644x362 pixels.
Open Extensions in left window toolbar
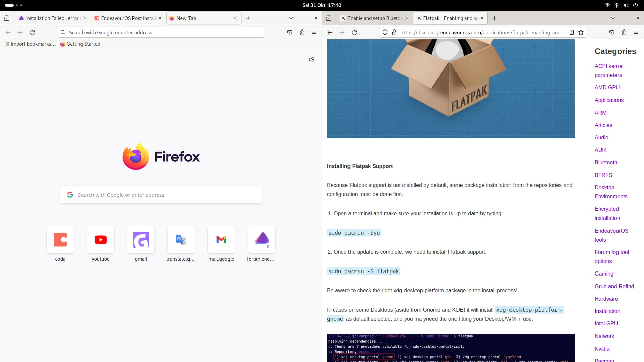(302, 32)
